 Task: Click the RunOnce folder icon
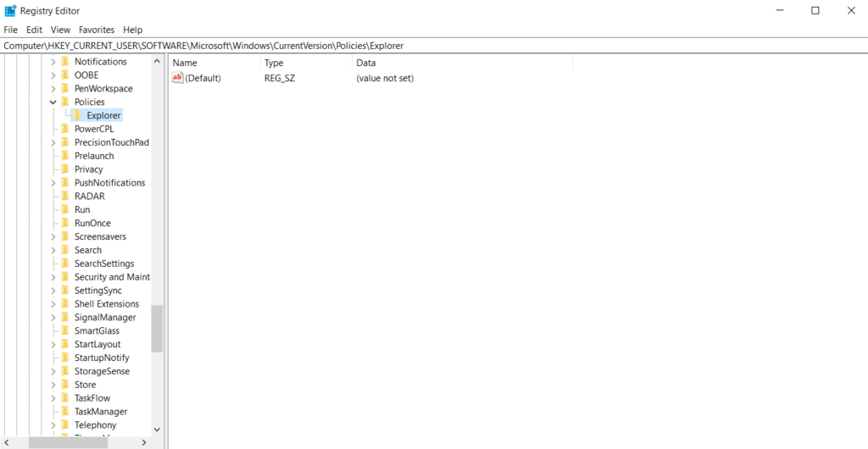(x=64, y=223)
